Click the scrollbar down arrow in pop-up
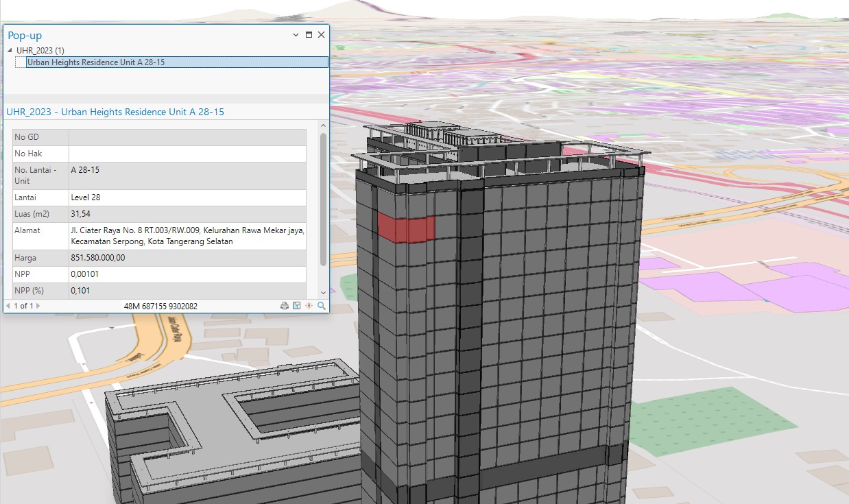 [323, 293]
